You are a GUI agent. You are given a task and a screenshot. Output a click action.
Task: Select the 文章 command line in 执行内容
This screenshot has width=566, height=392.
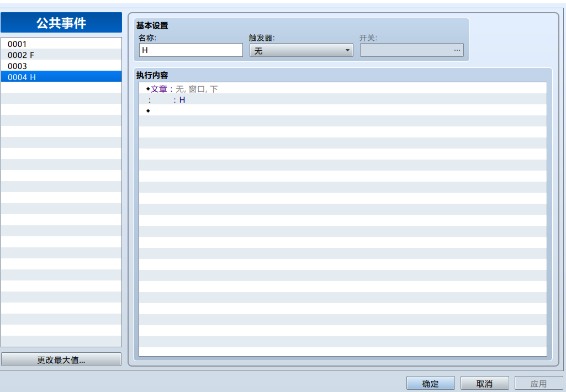click(343, 88)
